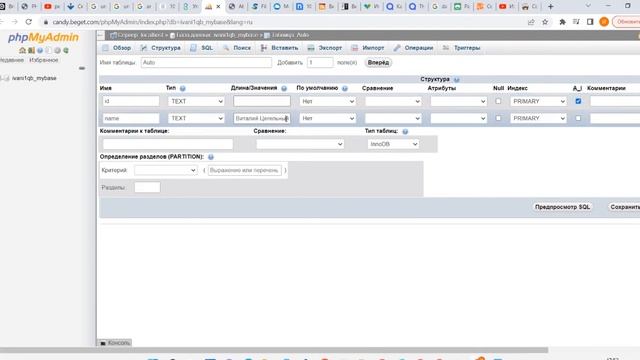The image size is (640, 360).
Task: Open the tab search chevron
Action: 588,6
